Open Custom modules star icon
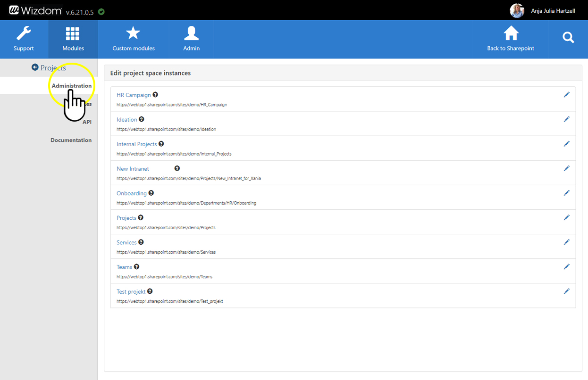Image resolution: width=588 pixels, height=380 pixels. pyautogui.click(x=133, y=34)
